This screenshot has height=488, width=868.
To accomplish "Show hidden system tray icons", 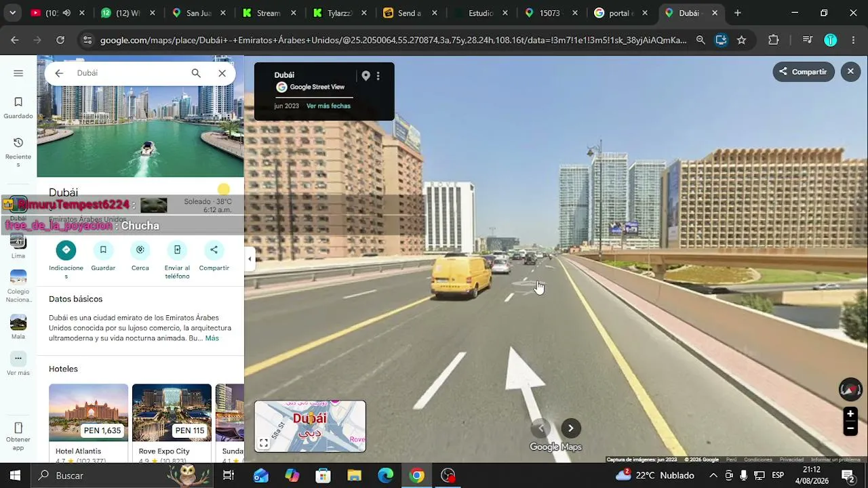I will pyautogui.click(x=713, y=476).
